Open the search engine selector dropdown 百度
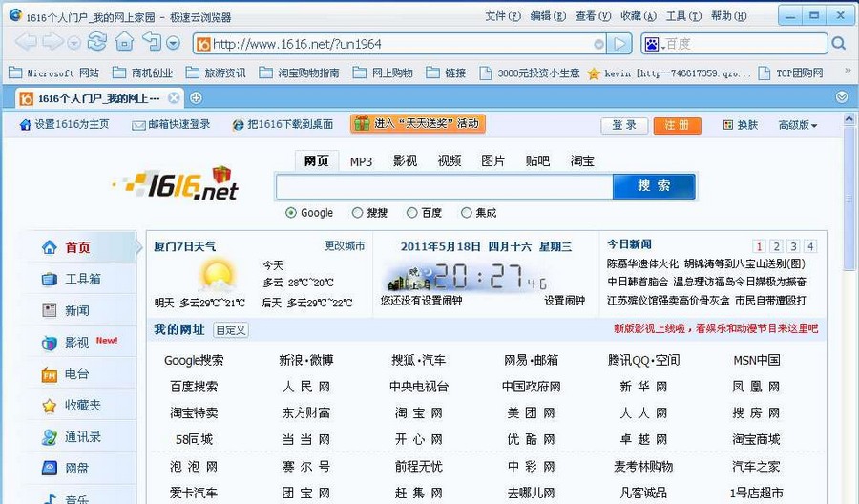 click(653, 44)
